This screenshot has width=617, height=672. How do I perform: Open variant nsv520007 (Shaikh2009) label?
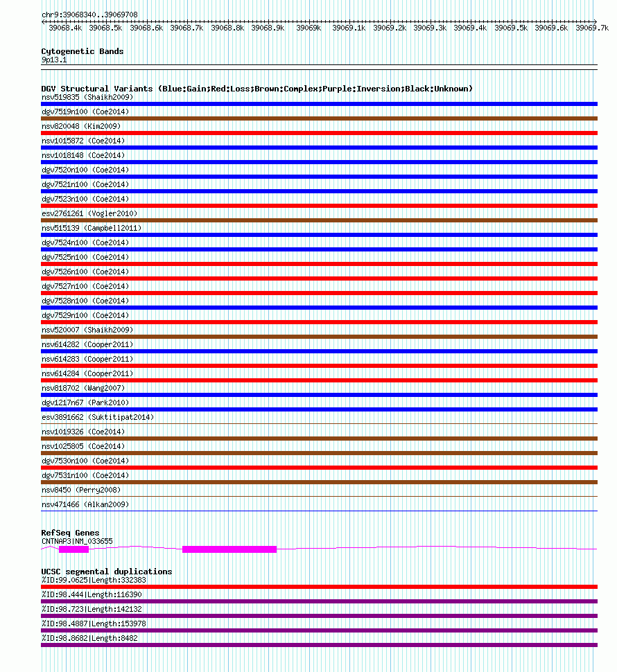(87, 330)
